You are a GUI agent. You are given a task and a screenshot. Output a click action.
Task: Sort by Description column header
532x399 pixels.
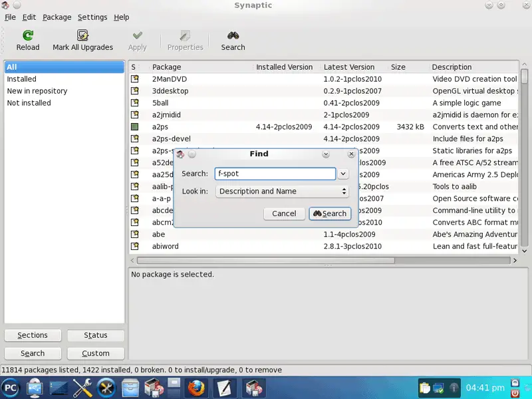click(x=474, y=67)
